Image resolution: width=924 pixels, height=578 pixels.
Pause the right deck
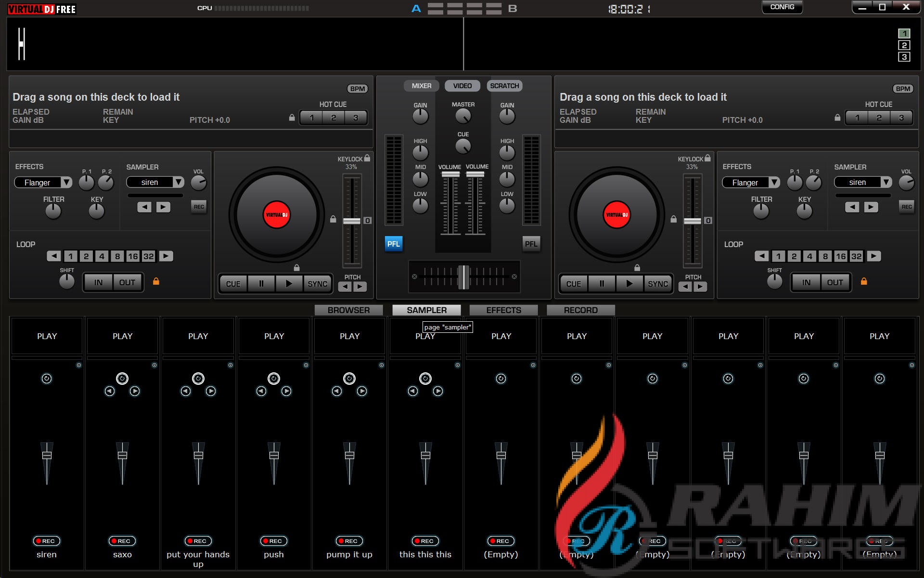point(602,284)
